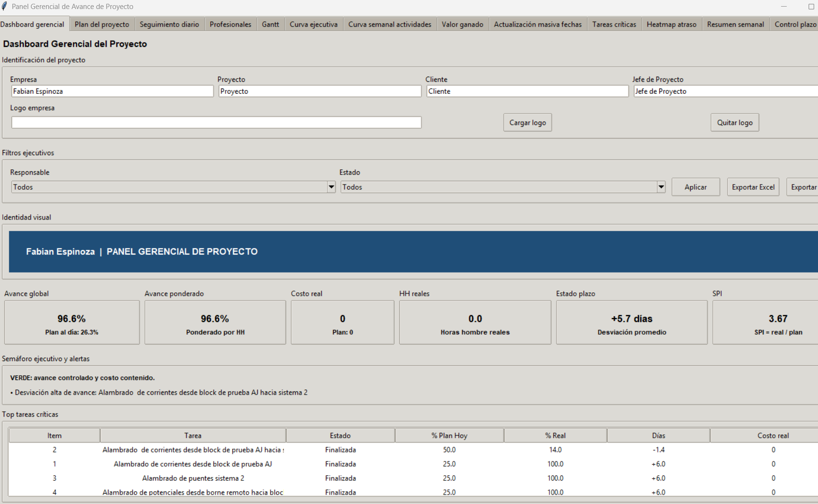Open Curva semanal actividades tab
The height and width of the screenshot is (504, 818).
coord(390,24)
